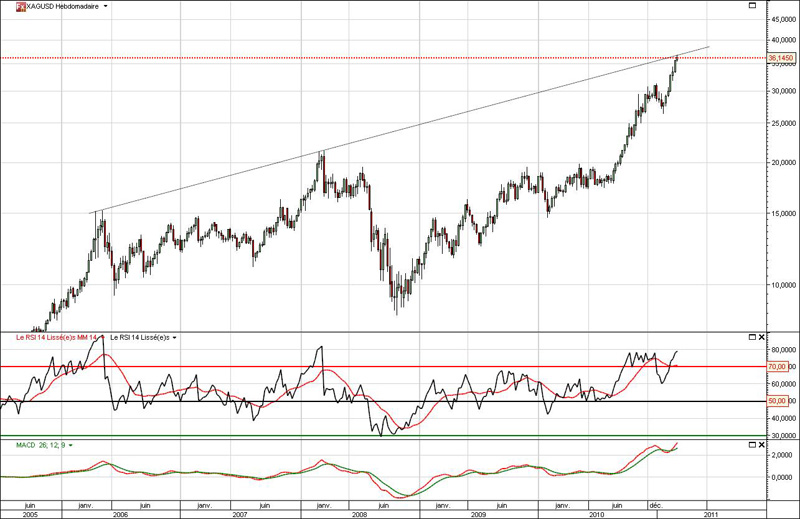Click the 2008 year label on time axis
800x519 pixels.
pos(360,513)
